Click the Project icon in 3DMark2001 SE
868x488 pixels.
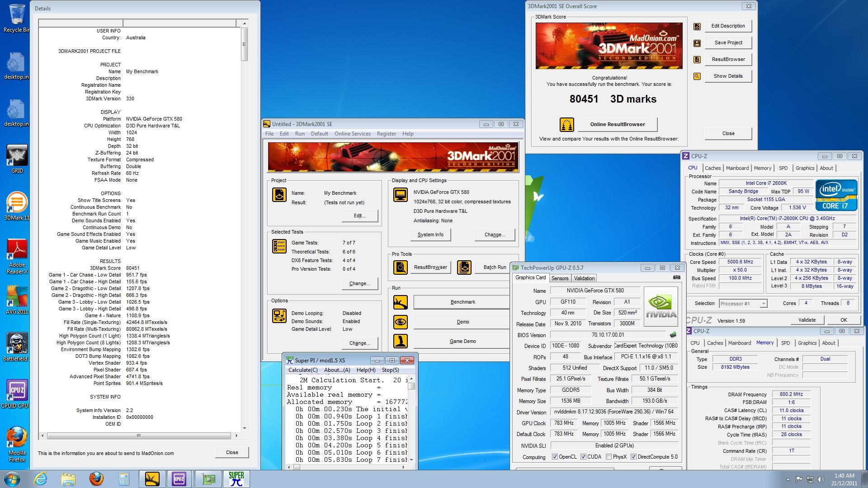pos(279,195)
